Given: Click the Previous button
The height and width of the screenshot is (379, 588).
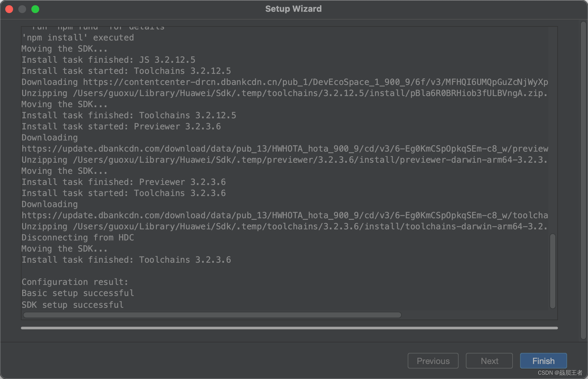Looking at the screenshot, I should [x=433, y=361].
